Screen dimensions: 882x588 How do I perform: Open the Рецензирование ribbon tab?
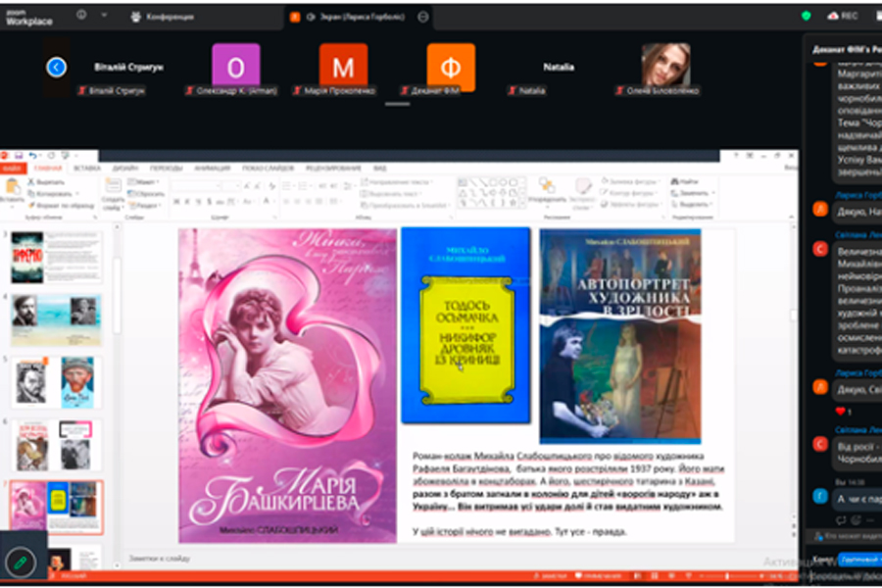pyautogui.click(x=333, y=169)
